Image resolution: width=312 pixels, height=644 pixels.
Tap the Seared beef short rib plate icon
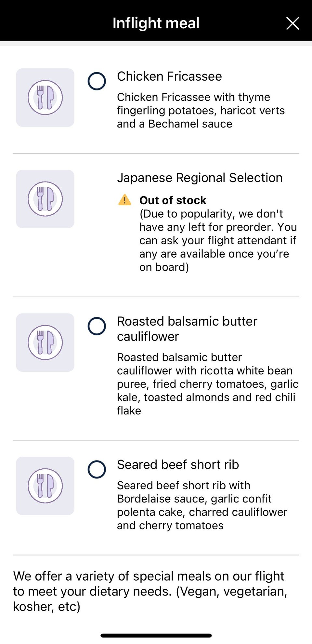45,486
